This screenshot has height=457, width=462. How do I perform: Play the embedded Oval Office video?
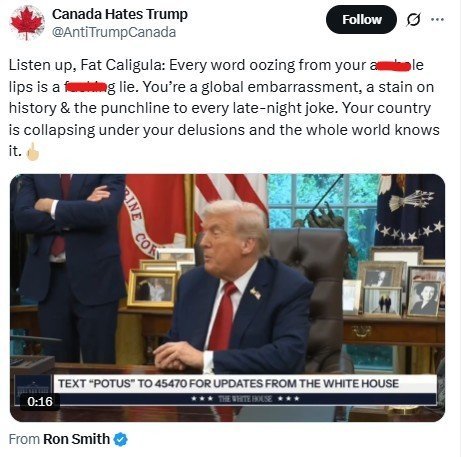tap(228, 298)
